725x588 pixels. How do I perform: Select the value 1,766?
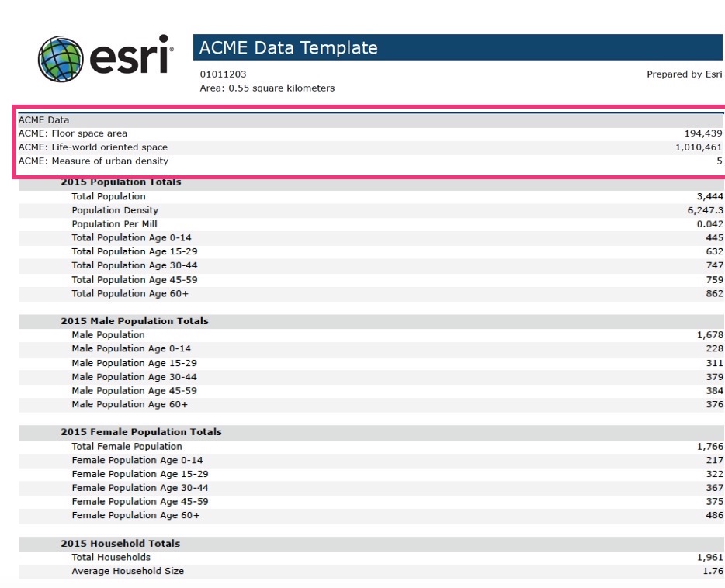709,447
